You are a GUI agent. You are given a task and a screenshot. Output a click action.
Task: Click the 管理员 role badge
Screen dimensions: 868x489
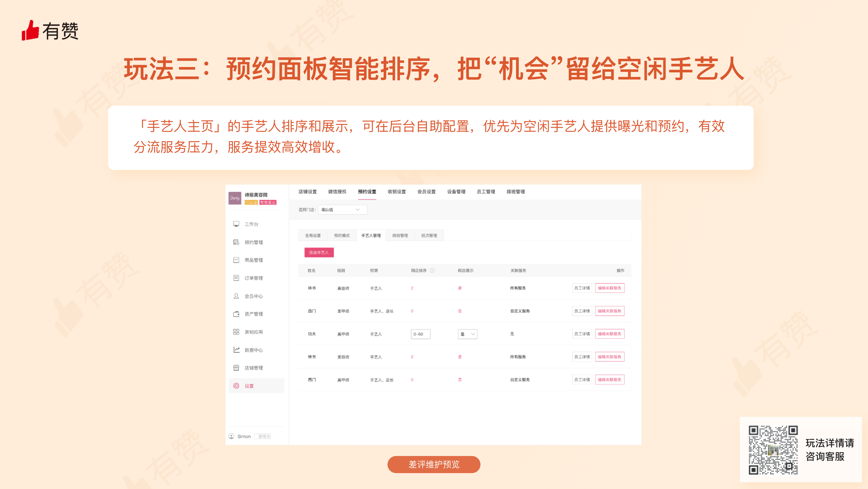click(x=262, y=436)
